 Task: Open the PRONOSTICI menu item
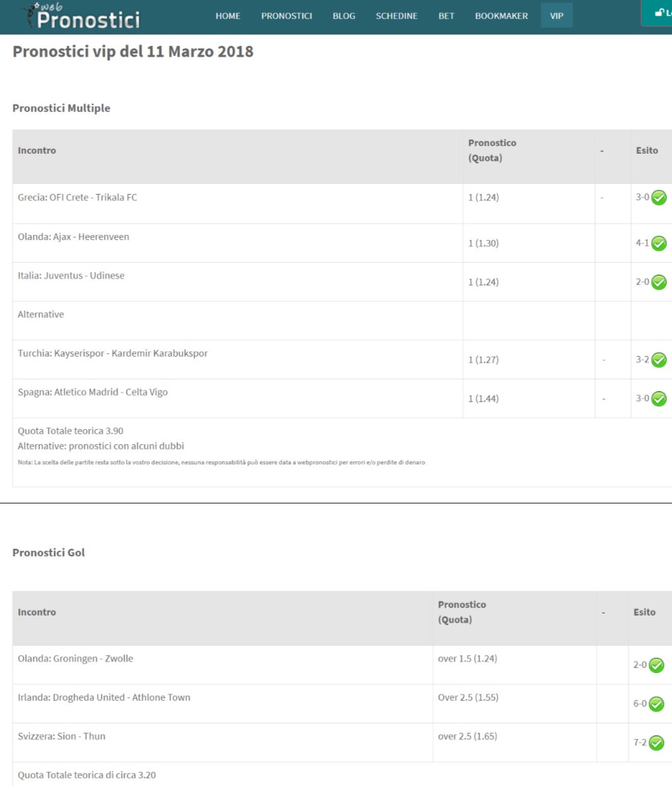coord(287,16)
